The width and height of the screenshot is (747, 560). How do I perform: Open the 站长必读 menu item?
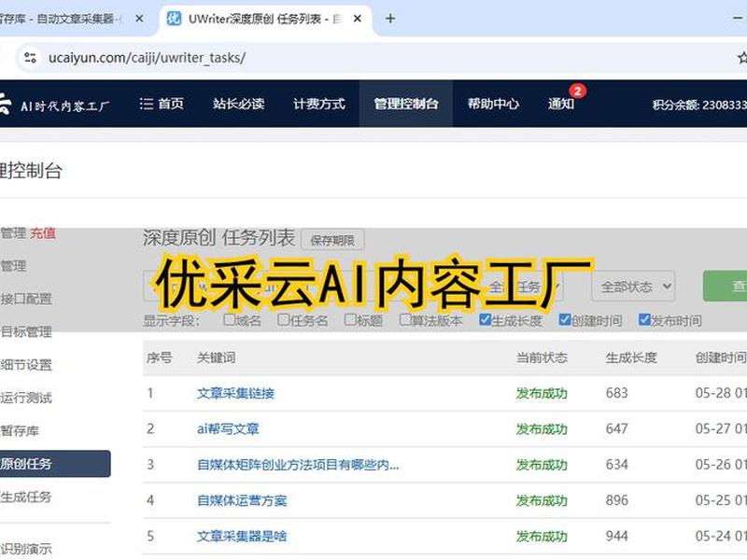tap(239, 104)
